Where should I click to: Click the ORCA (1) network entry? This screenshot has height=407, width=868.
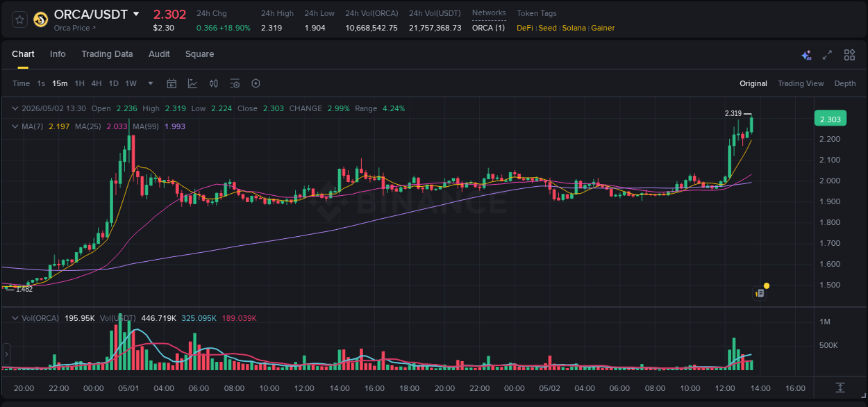[x=488, y=28]
